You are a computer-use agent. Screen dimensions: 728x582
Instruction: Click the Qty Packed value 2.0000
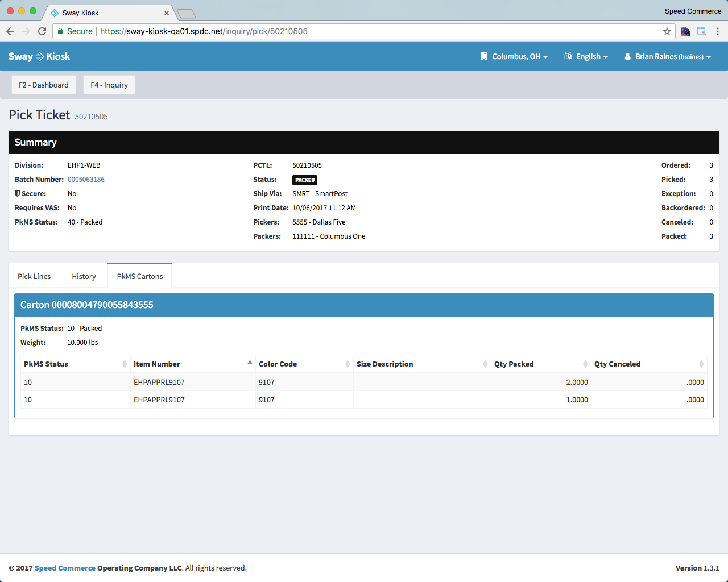pyautogui.click(x=577, y=382)
